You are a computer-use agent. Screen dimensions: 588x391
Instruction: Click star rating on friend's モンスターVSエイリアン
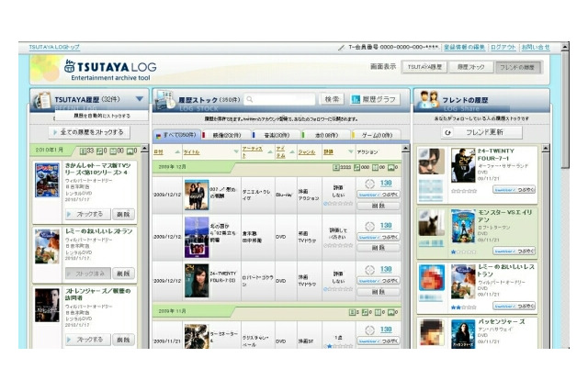[x=464, y=252]
